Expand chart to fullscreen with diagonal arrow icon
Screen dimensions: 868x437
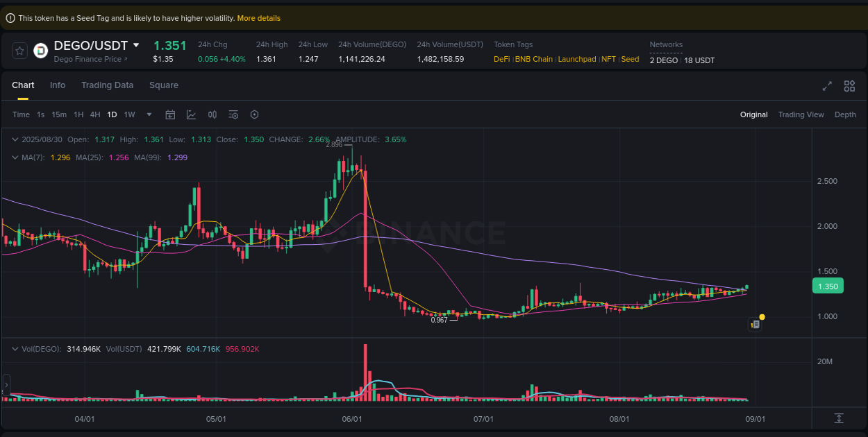826,86
